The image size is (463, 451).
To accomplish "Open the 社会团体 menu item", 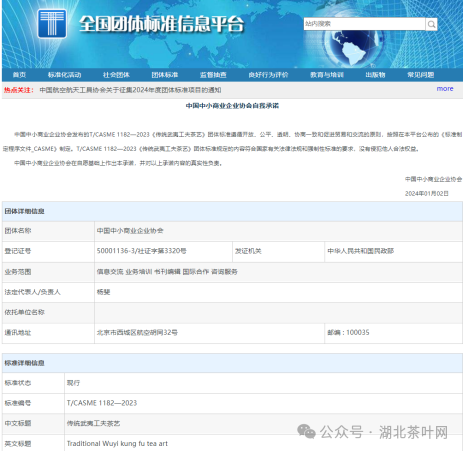I will (x=116, y=75).
